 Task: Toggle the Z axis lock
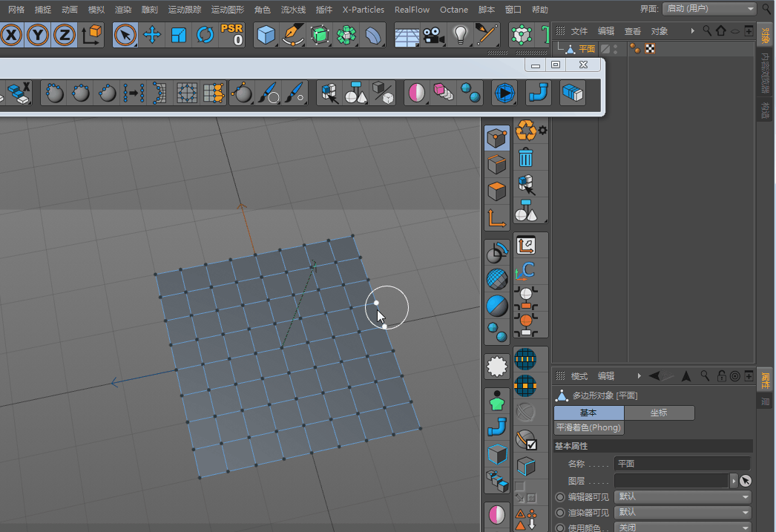point(65,35)
